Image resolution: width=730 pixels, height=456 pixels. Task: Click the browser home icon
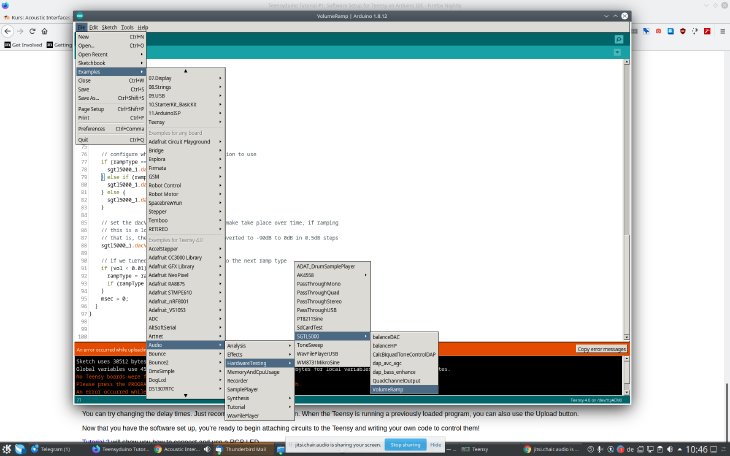(46, 31)
